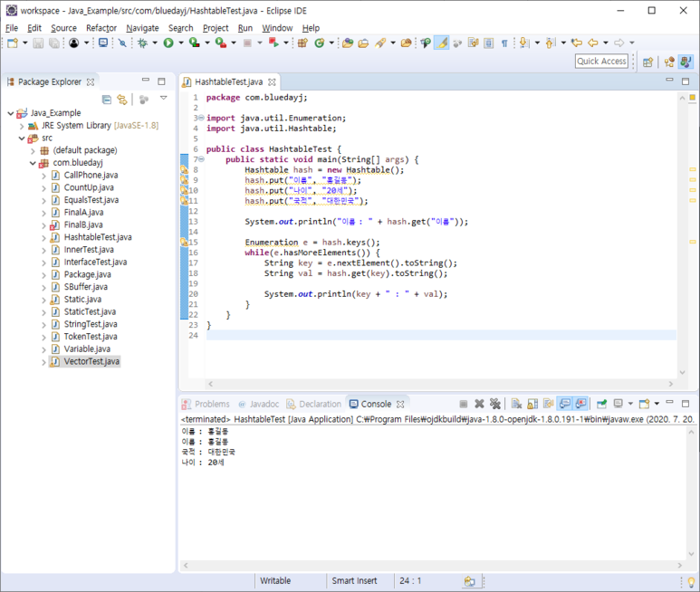Click the New Java Package icon
The image size is (700, 592).
coord(303,43)
